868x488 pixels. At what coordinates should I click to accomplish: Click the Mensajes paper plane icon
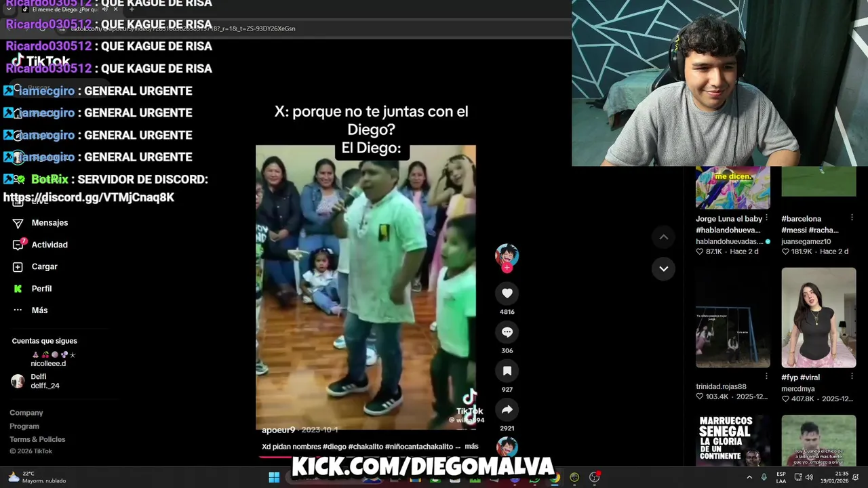point(18,223)
